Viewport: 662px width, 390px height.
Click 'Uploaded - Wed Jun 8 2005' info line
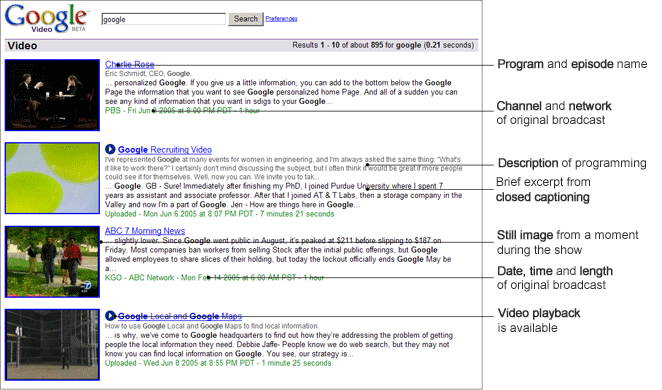(218, 363)
